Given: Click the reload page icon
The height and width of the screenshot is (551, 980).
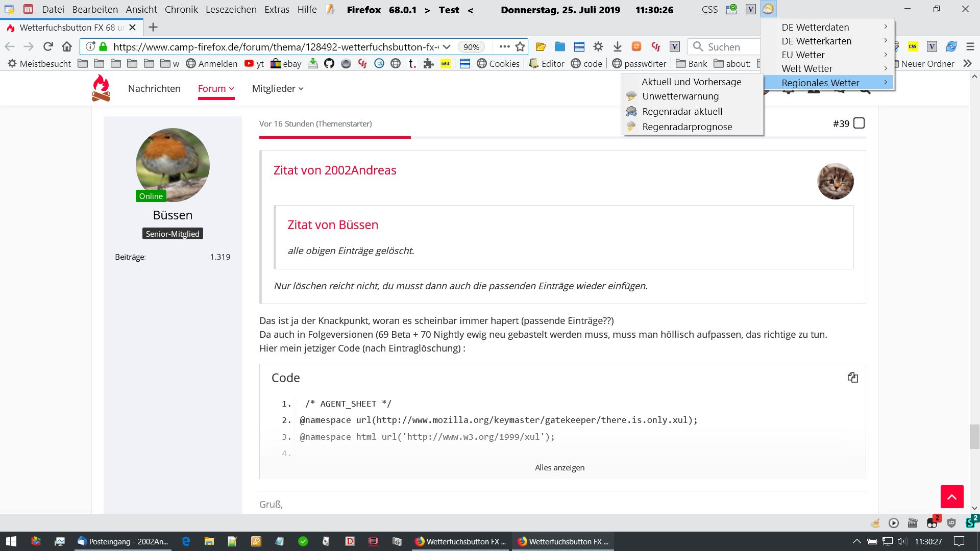Looking at the screenshot, I should coord(48,46).
